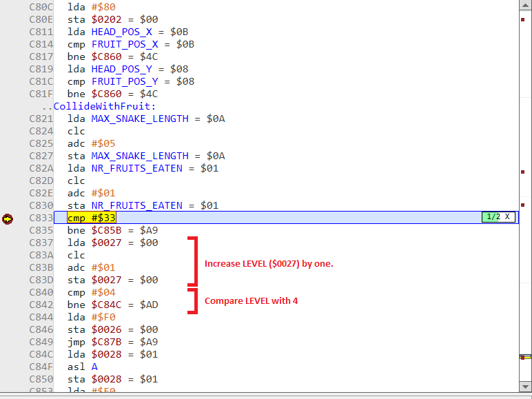Click address C821 in the margin
Image resolution: width=532 pixels, height=399 pixels.
[x=41, y=119]
